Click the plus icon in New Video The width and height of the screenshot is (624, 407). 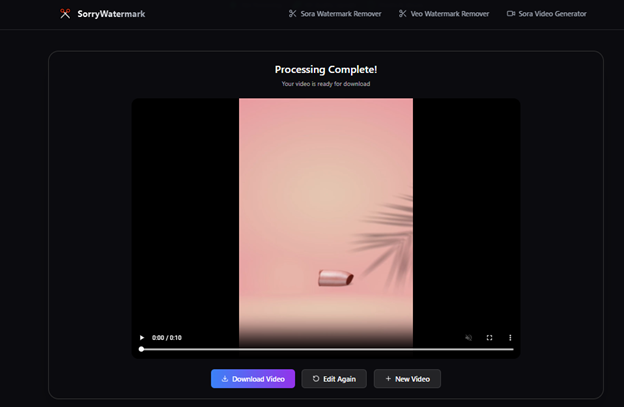coord(388,379)
